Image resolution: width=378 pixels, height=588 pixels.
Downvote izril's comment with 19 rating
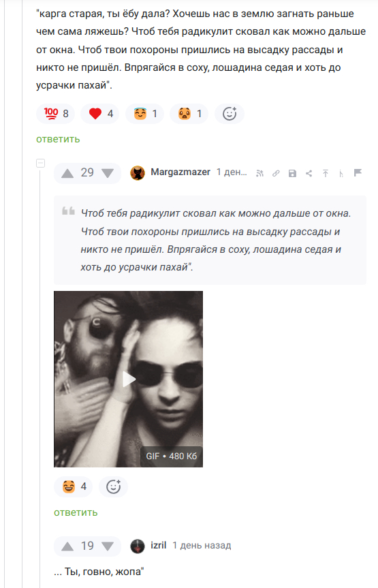pos(108,546)
